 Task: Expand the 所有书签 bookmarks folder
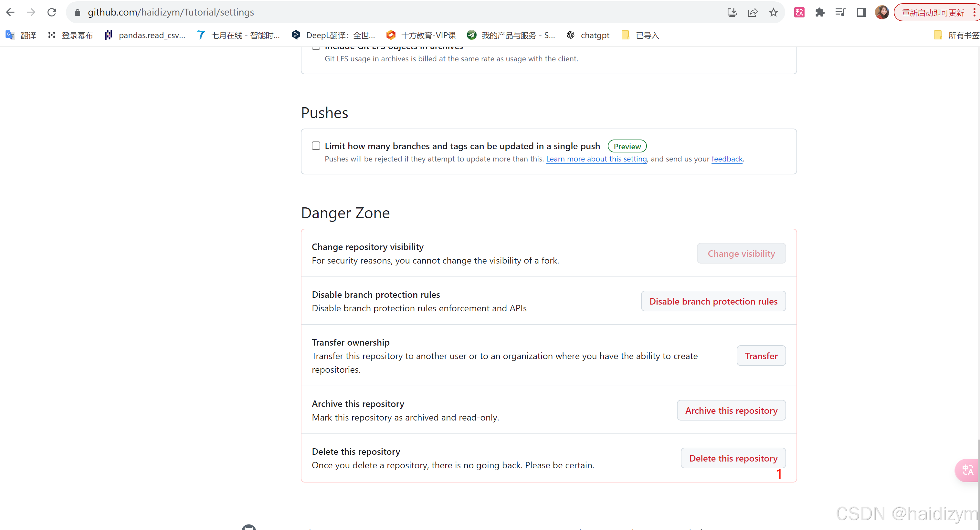[956, 35]
